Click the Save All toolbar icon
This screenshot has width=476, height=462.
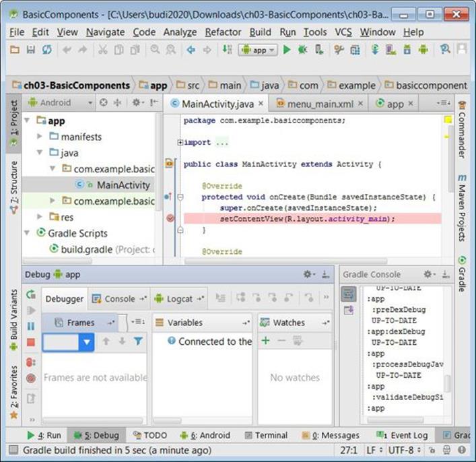tap(31, 49)
